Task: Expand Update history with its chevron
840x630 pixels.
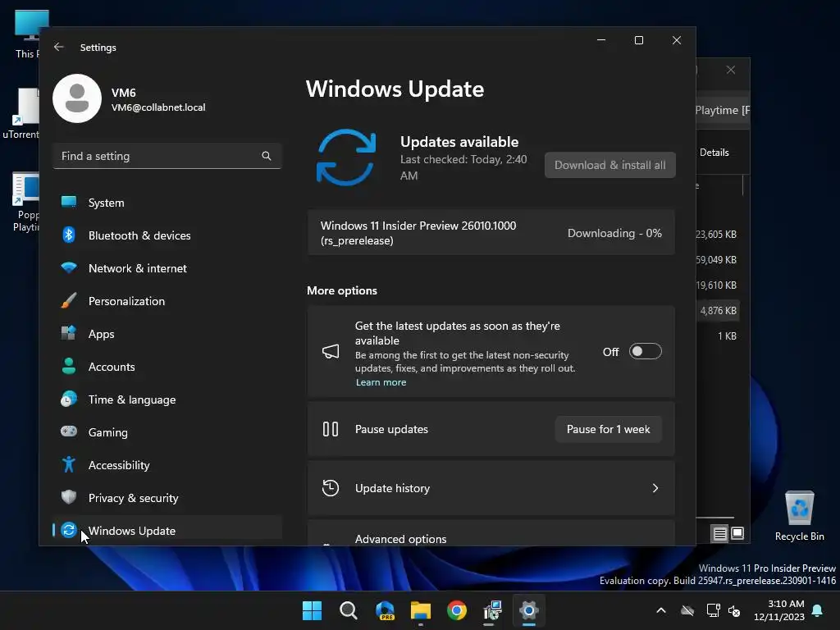Action: [x=655, y=488]
